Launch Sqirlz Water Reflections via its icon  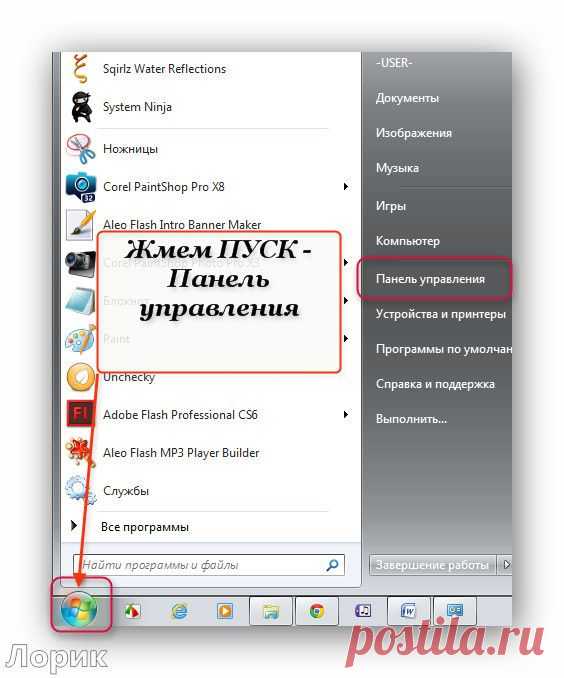point(80,68)
